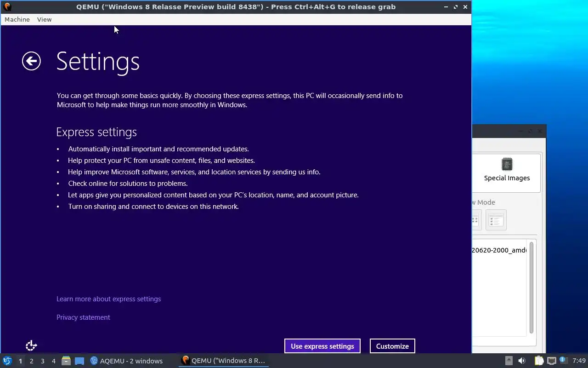Screen dimensions: 588x368
Task: Activate AQEMU - 2 windows taskbar entry
Action: coord(126,361)
